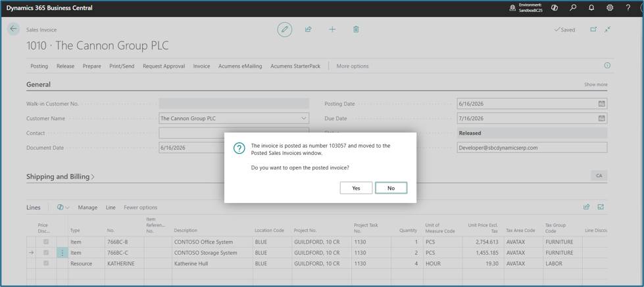Click the 766BC-B item number cell
Screen dimensions: 644x287
124,242
